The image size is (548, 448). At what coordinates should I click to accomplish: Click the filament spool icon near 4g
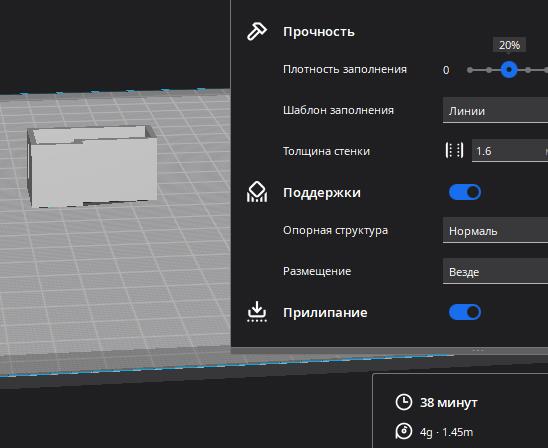click(x=404, y=431)
